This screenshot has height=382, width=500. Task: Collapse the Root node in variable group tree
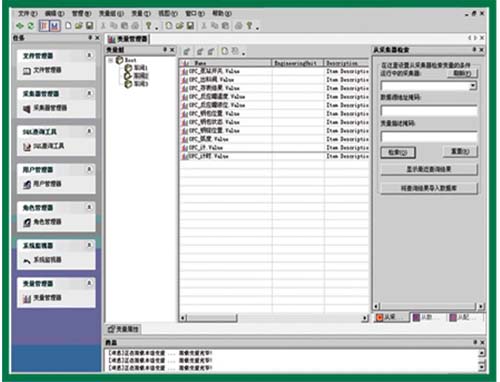(111, 60)
